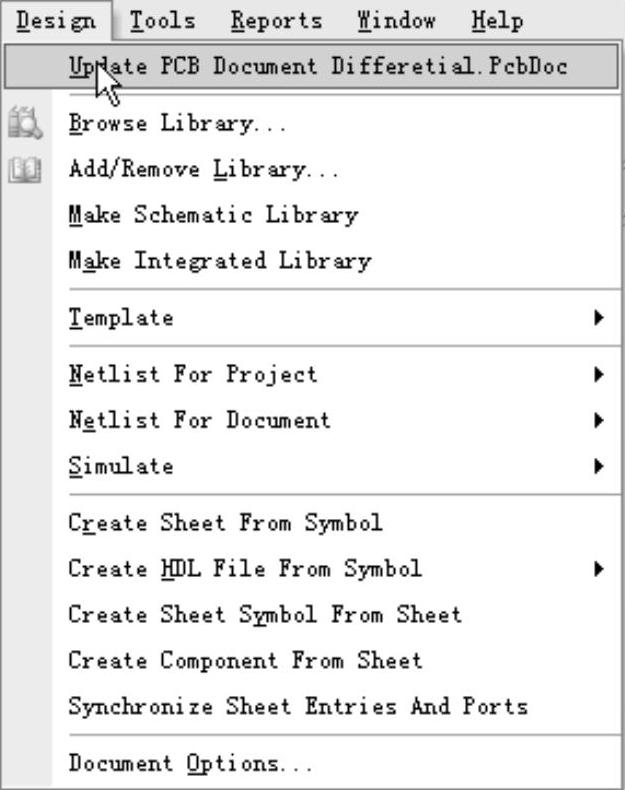The image size is (625, 790).
Task: Click Synchronize Sheet Entries And Ports
Action: [x=297, y=706]
